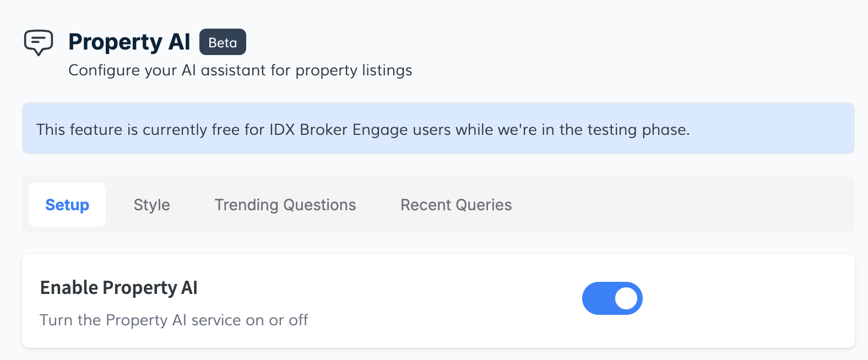Click the white knob on the toggle
This screenshot has width=868, height=360.
click(626, 298)
